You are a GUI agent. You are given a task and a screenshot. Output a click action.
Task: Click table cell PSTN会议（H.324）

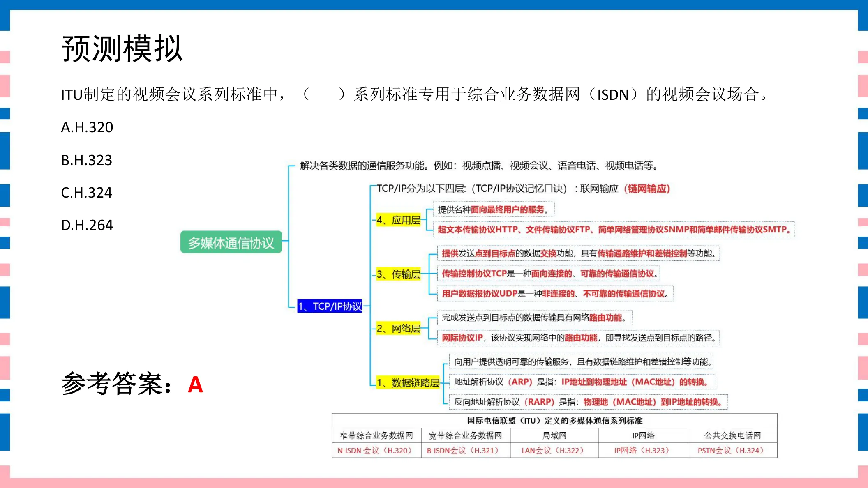732,450
